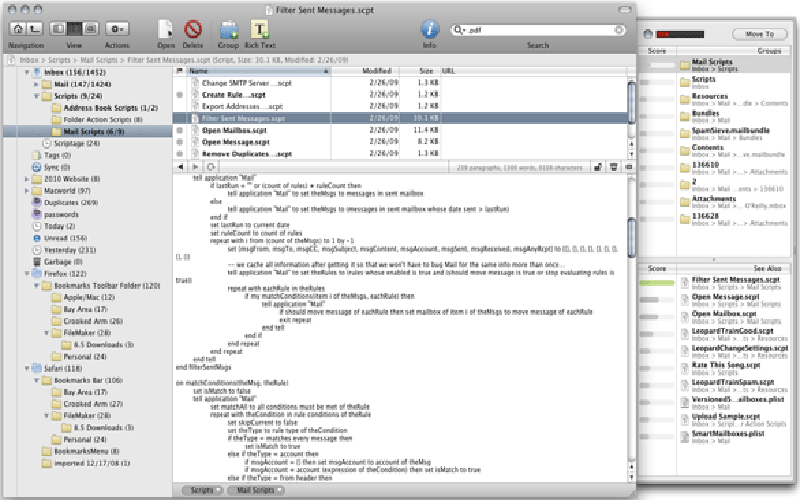Click the red Delete icon
Screen dimensions: 800x500
(193, 30)
